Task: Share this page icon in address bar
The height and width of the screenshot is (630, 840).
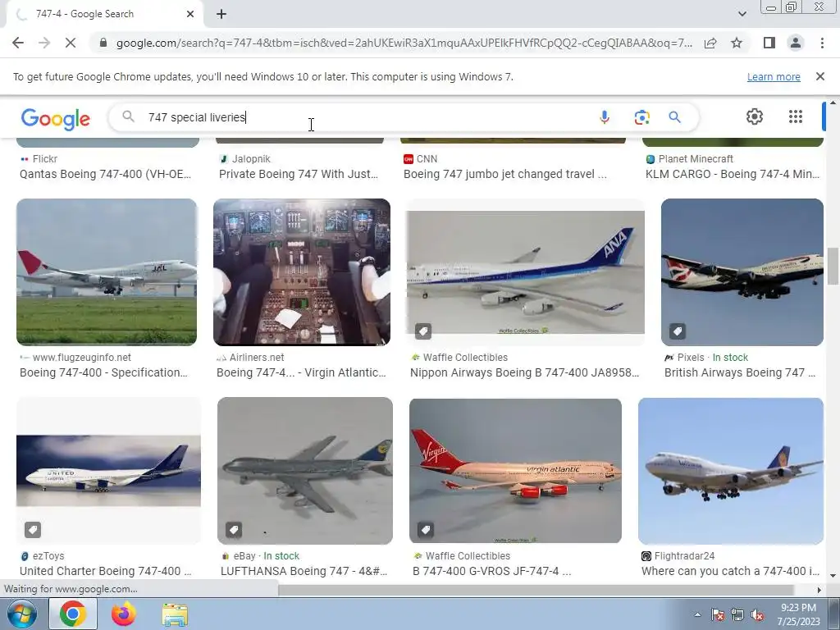Action: (710, 43)
